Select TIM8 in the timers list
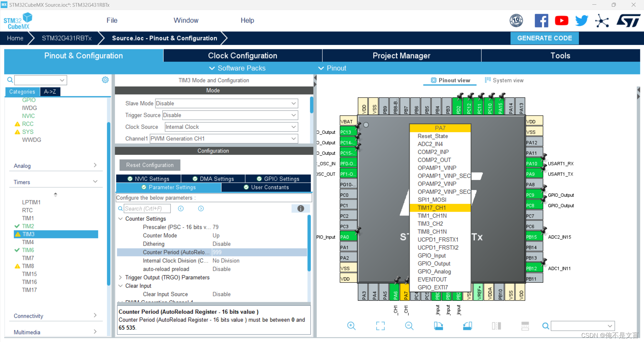The width and height of the screenshot is (644, 342). coord(28,266)
